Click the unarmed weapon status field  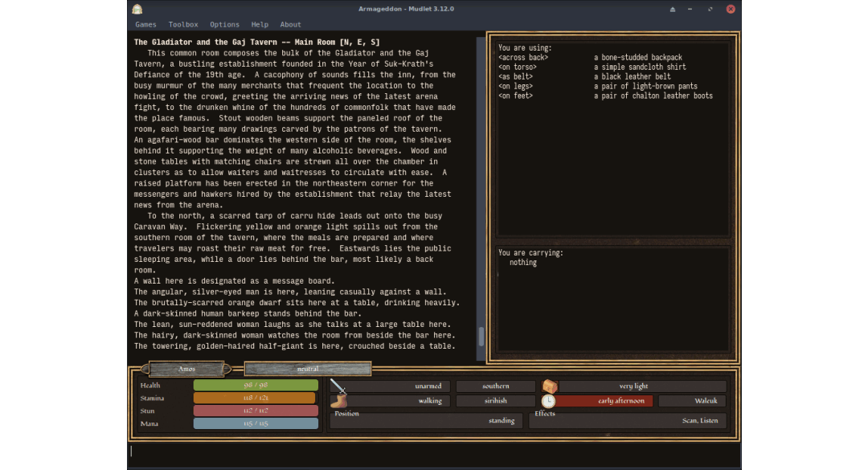coord(398,386)
